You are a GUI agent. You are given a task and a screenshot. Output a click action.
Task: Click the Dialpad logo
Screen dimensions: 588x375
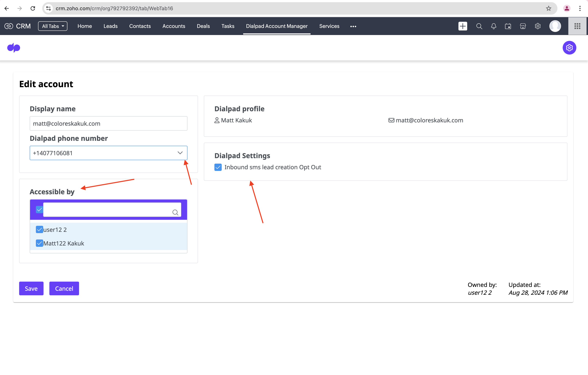(x=14, y=48)
